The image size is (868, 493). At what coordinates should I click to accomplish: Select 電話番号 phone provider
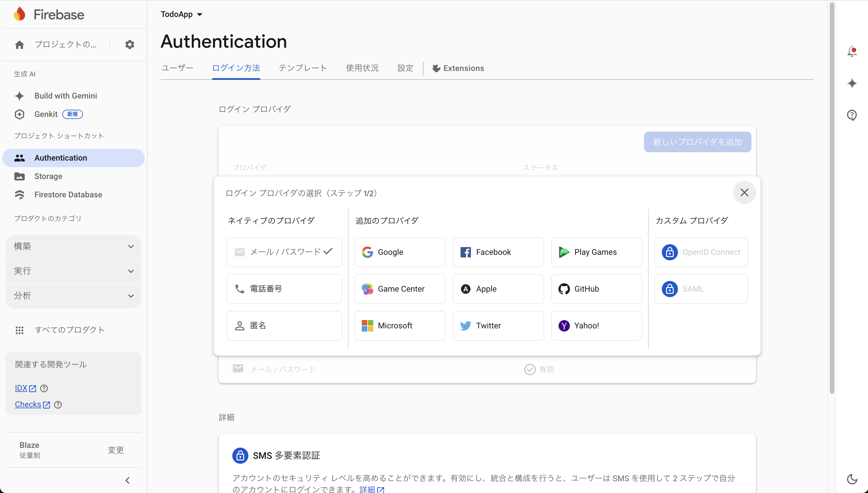pyautogui.click(x=284, y=289)
